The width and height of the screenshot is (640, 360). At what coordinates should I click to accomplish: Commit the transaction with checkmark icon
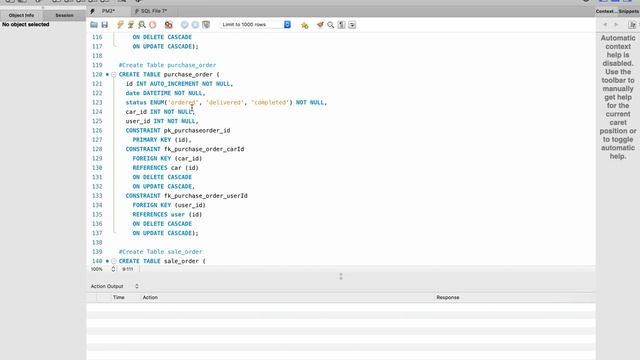pos(184,25)
